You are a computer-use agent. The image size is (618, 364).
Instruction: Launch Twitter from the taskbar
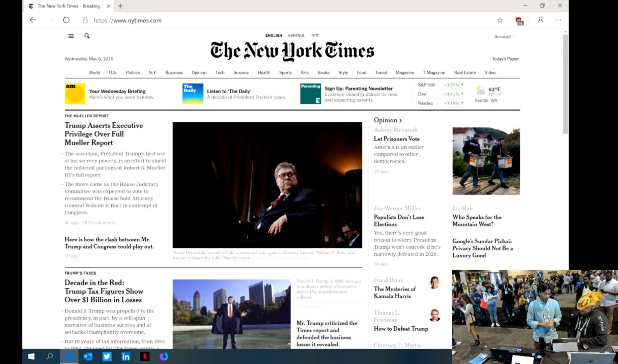107,356
